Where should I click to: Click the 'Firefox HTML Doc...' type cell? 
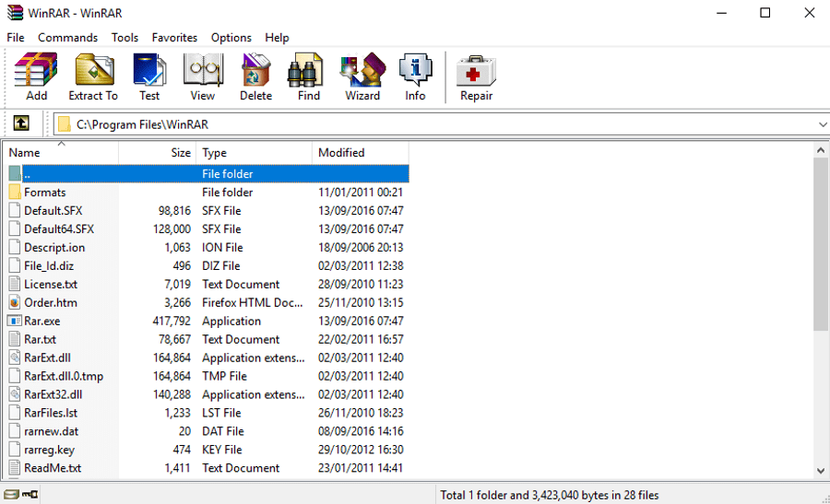tap(252, 302)
